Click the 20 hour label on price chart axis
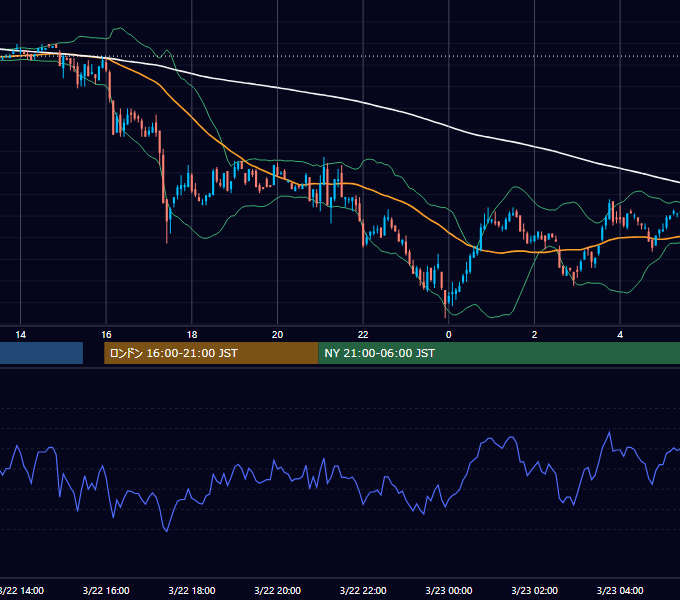This screenshot has height=600, width=680. pyautogui.click(x=278, y=335)
